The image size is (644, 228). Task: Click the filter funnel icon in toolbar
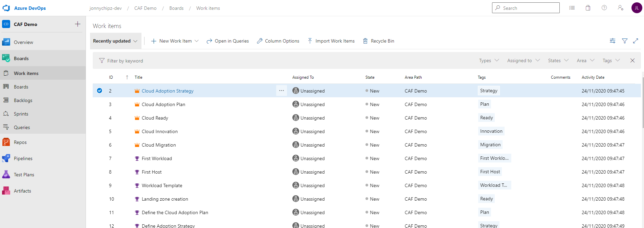[x=625, y=41]
